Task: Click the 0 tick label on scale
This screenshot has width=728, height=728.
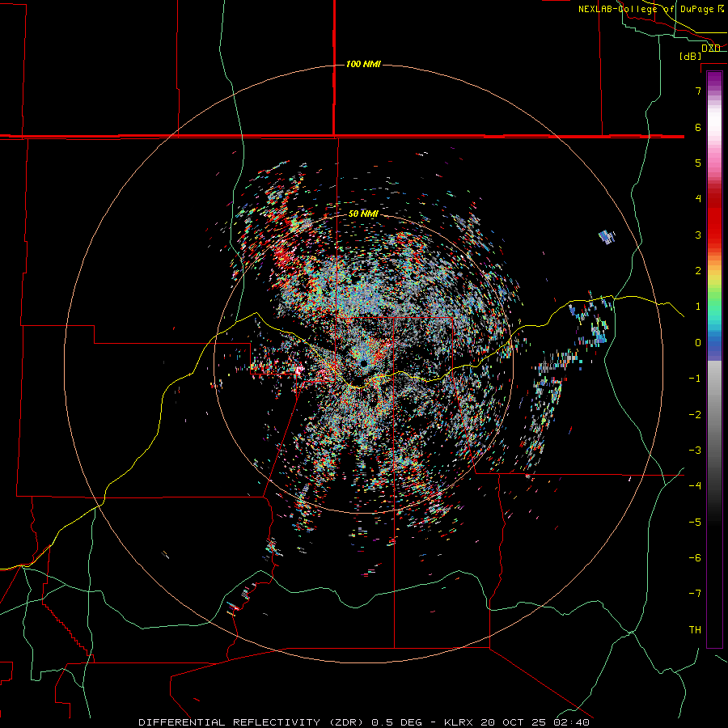Action: pyautogui.click(x=698, y=343)
